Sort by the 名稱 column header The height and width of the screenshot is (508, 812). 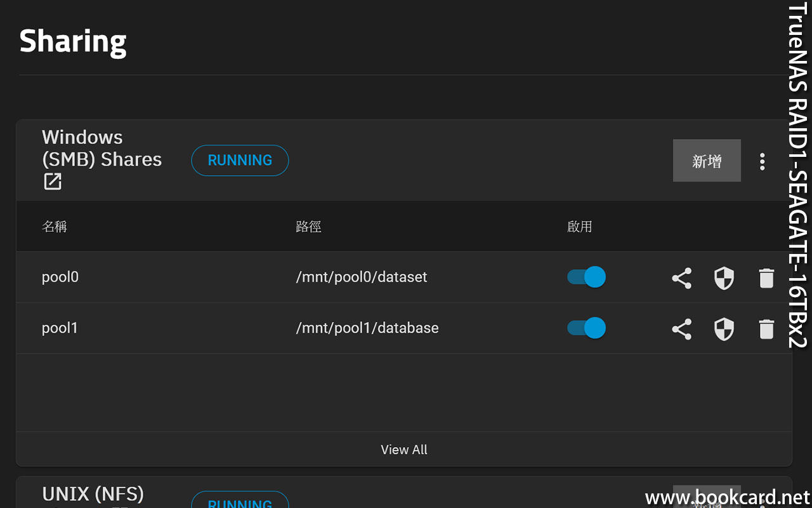tap(55, 227)
